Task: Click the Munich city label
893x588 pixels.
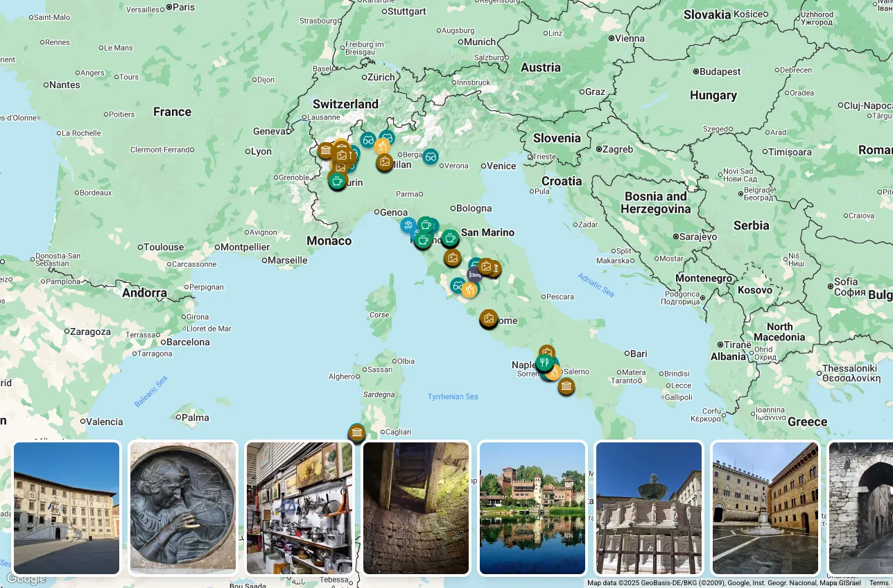Action: [x=480, y=42]
